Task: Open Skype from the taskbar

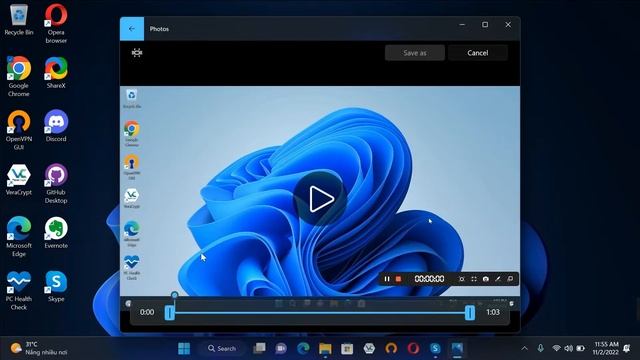Action: coord(435,348)
